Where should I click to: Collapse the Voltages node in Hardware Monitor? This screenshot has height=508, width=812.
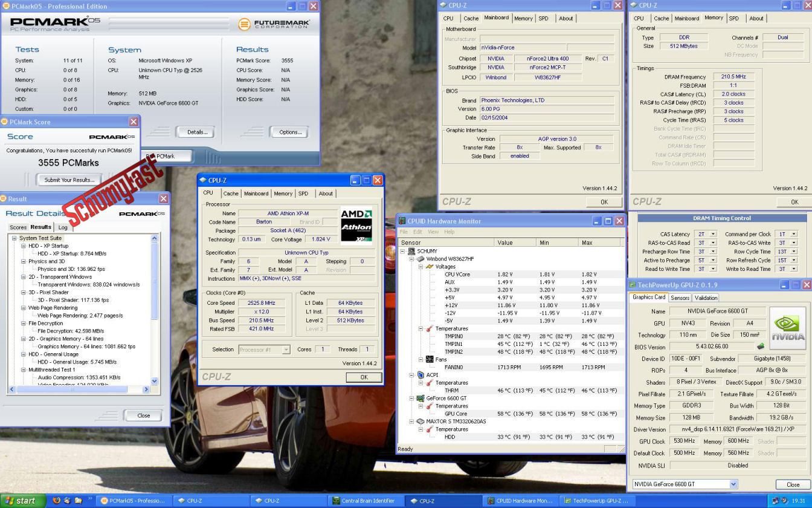click(420, 267)
